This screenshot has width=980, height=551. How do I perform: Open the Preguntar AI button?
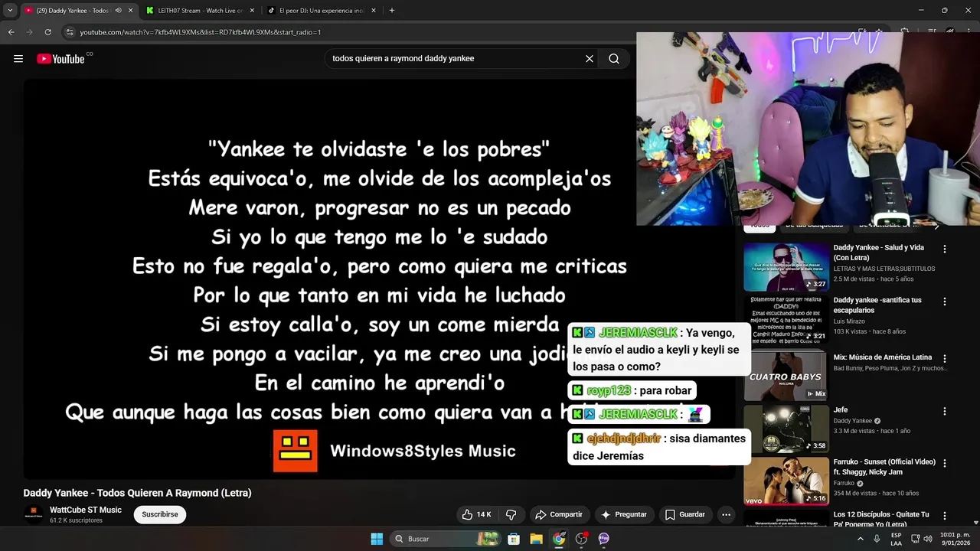[624, 514]
